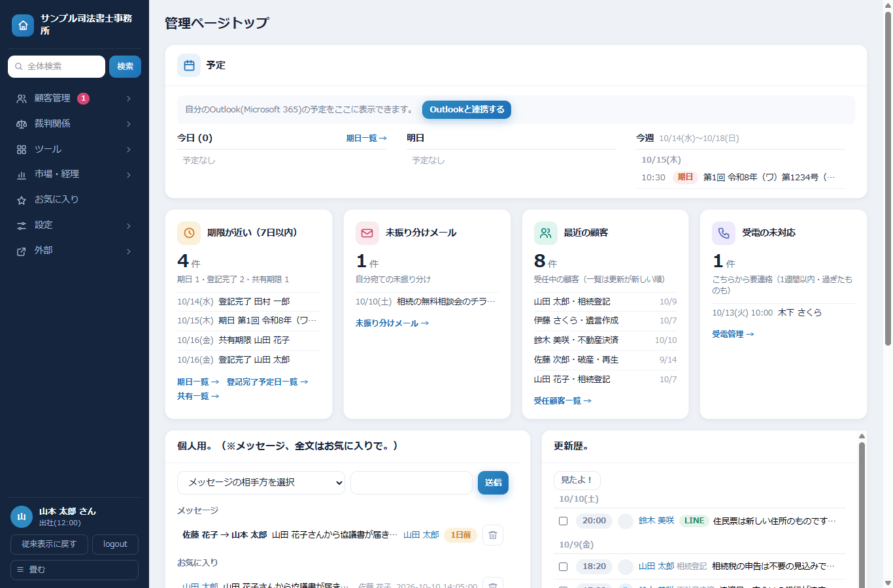Screen dimensions: 893x588
Task: Click the 10/13(火) 10:00 木下 さくら entry
Action: [783, 313]
